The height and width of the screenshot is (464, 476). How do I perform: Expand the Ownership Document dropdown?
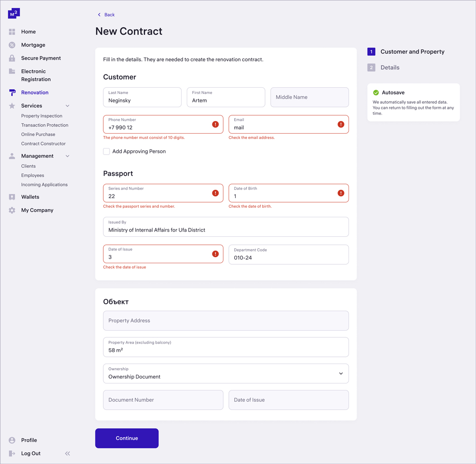point(340,373)
